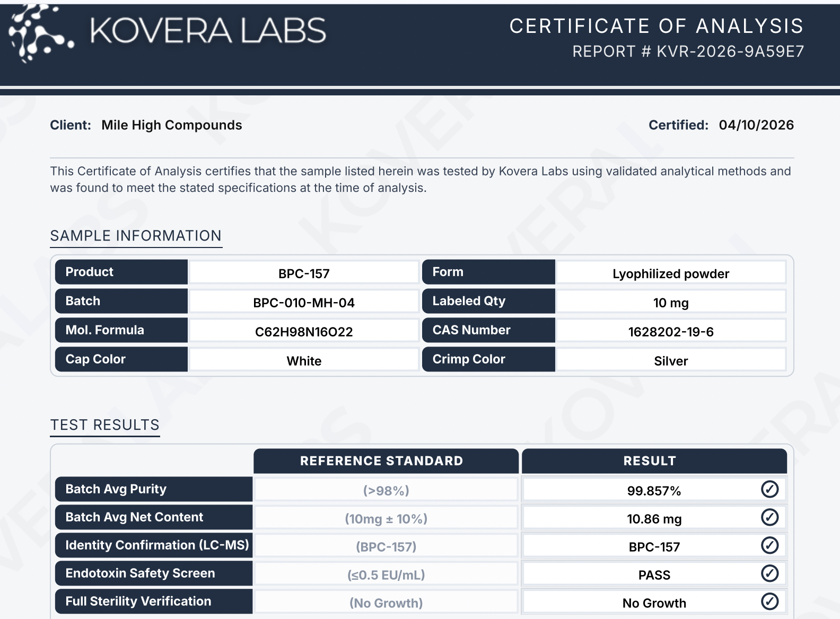The height and width of the screenshot is (619, 840).
Task: Click the check icon beside 10.86 mg result
Action: point(769,517)
